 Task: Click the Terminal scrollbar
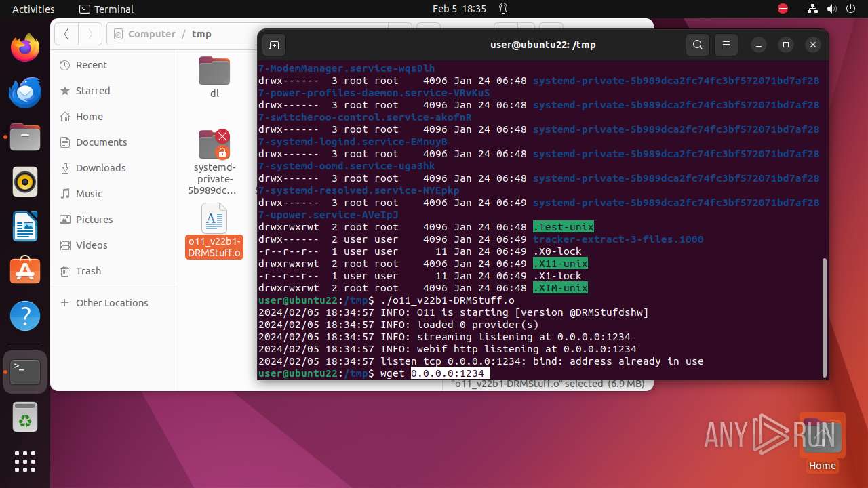coord(825,317)
